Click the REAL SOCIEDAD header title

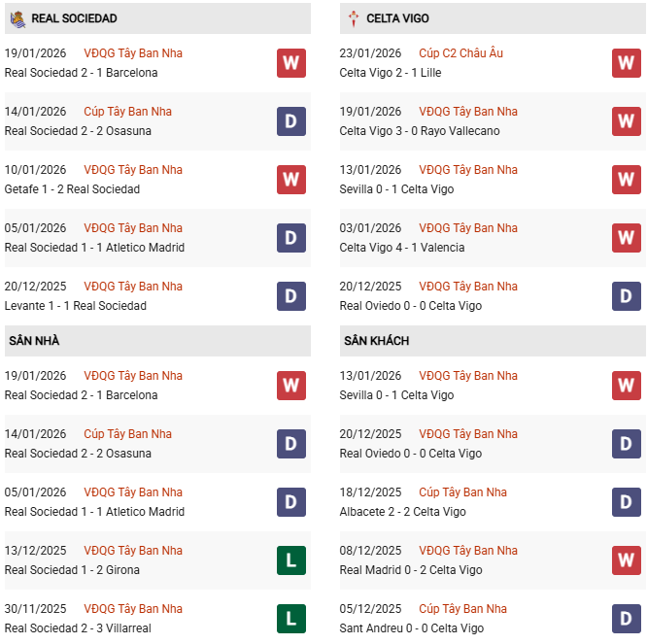point(74,18)
